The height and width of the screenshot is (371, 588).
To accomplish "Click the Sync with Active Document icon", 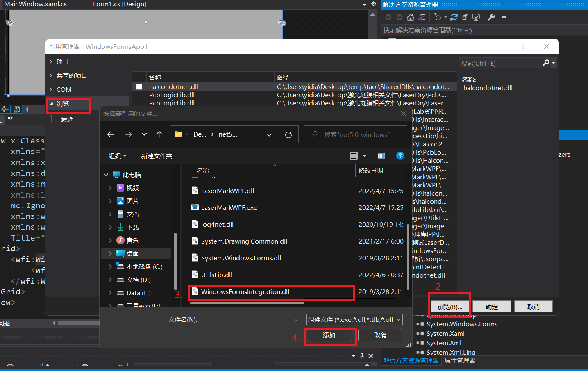I will point(421,17).
